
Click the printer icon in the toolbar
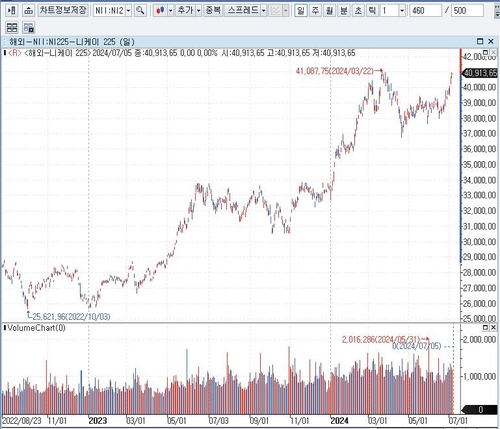[x=28, y=11]
